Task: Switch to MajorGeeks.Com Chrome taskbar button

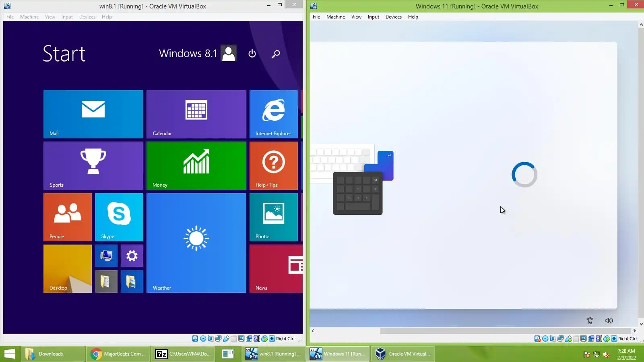Action: pos(118,354)
